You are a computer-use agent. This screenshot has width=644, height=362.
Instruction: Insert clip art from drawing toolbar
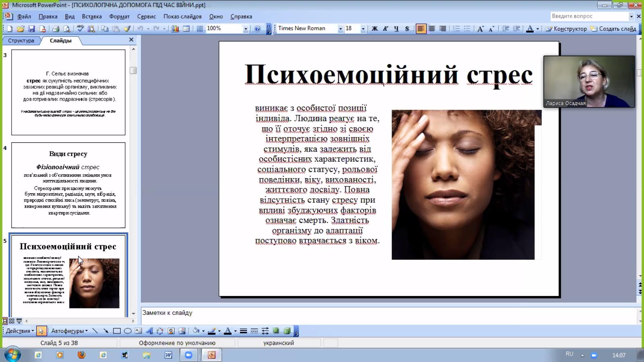(171, 331)
